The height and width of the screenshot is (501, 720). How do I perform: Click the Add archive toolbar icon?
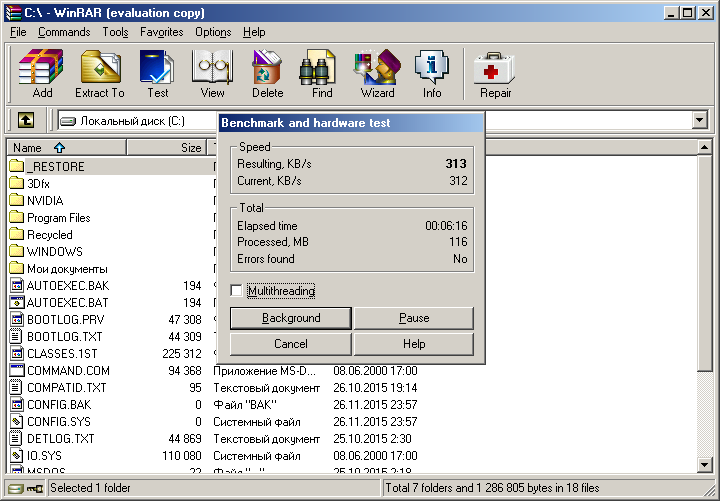pos(42,74)
